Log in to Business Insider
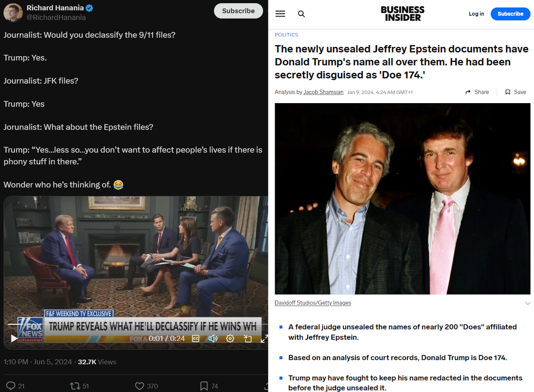 (x=476, y=14)
